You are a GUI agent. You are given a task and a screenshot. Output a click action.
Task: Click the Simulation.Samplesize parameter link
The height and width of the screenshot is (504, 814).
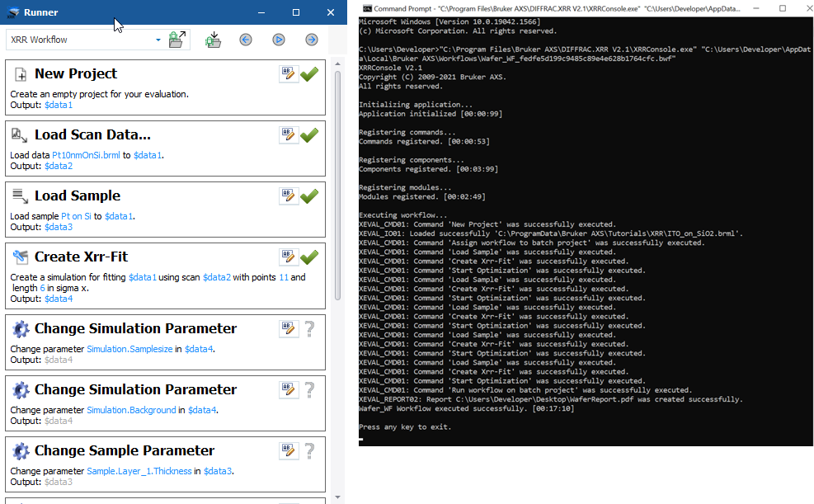click(x=129, y=349)
